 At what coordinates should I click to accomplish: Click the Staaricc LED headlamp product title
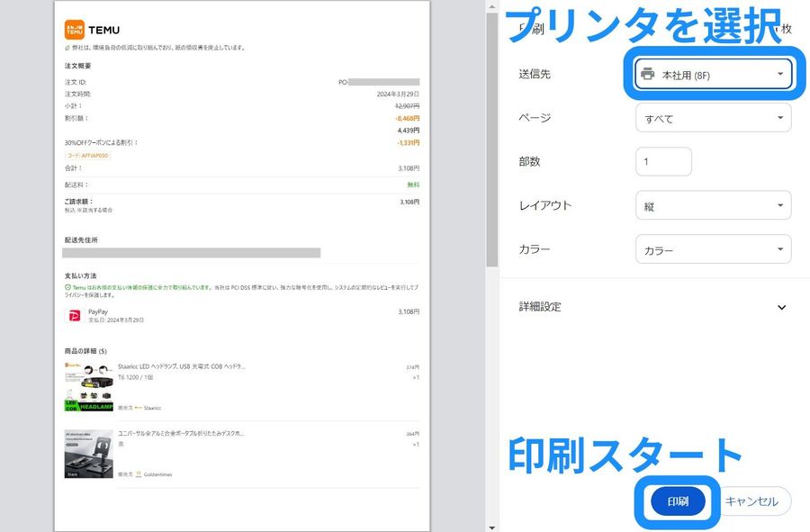(x=181, y=366)
